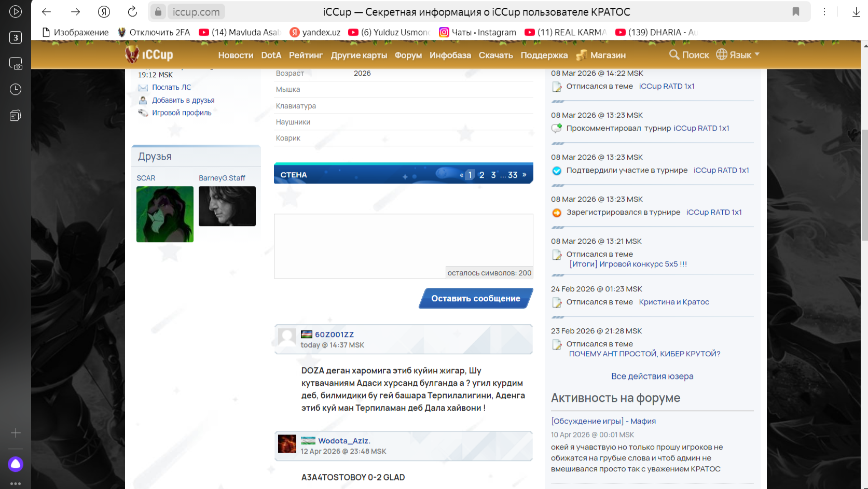868x489 pixels.
Task: Click the sidebar screenshot icon
Action: 16,63
